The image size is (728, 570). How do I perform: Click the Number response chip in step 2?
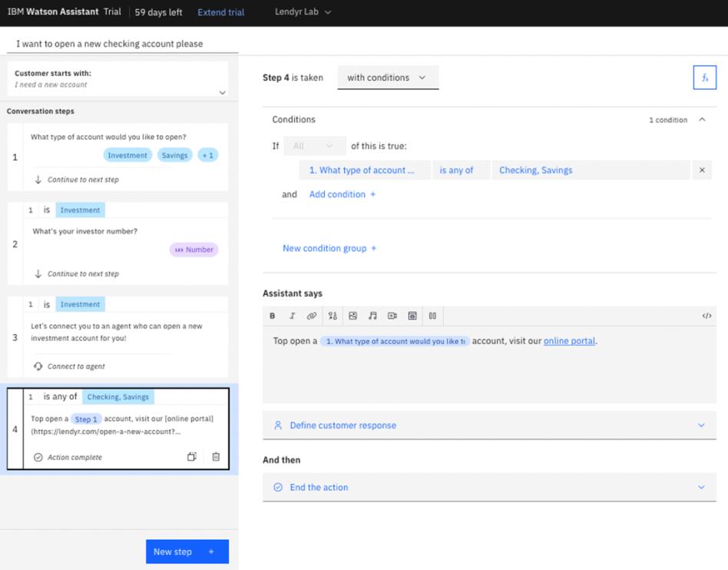coord(194,250)
